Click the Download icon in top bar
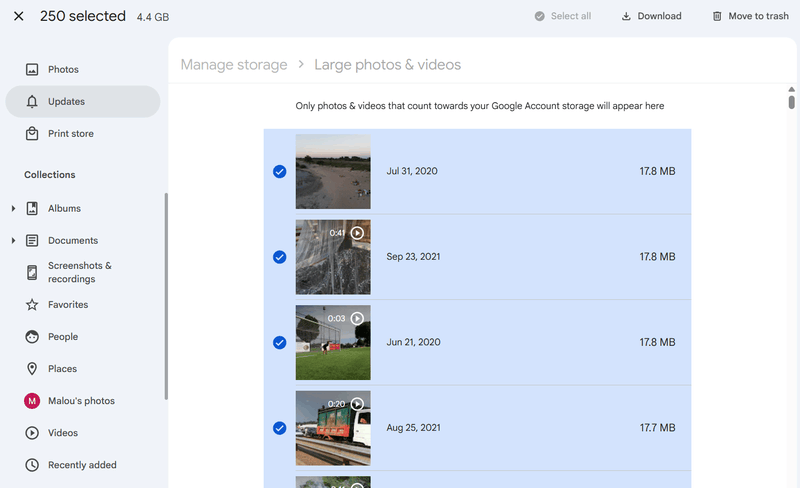The width and height of the screenshot is (800, 488). (x=627, y=16)
